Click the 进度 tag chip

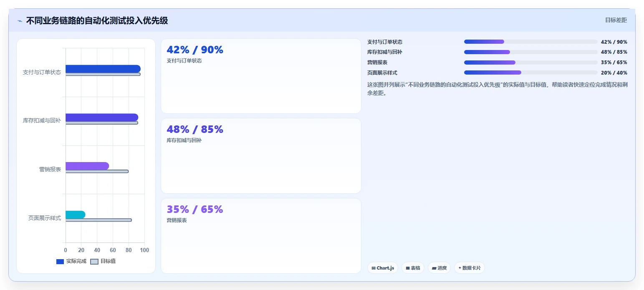[439, 268]
